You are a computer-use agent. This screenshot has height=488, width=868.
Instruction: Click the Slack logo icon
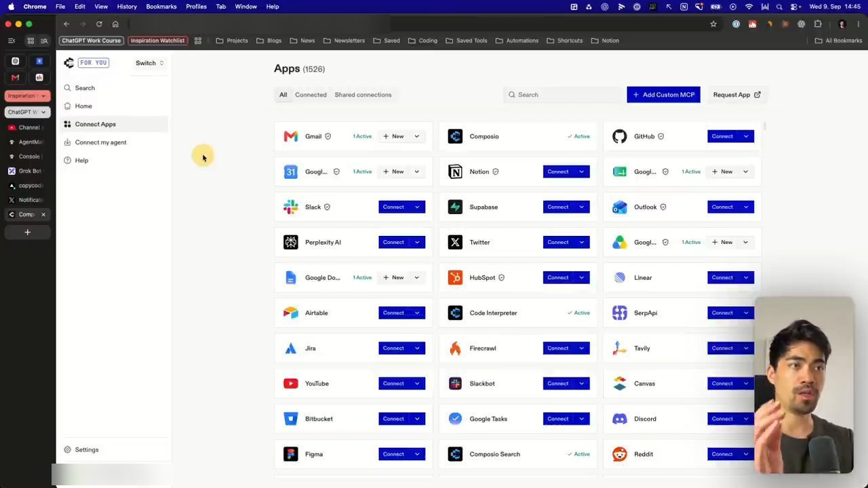click(291, 207)
